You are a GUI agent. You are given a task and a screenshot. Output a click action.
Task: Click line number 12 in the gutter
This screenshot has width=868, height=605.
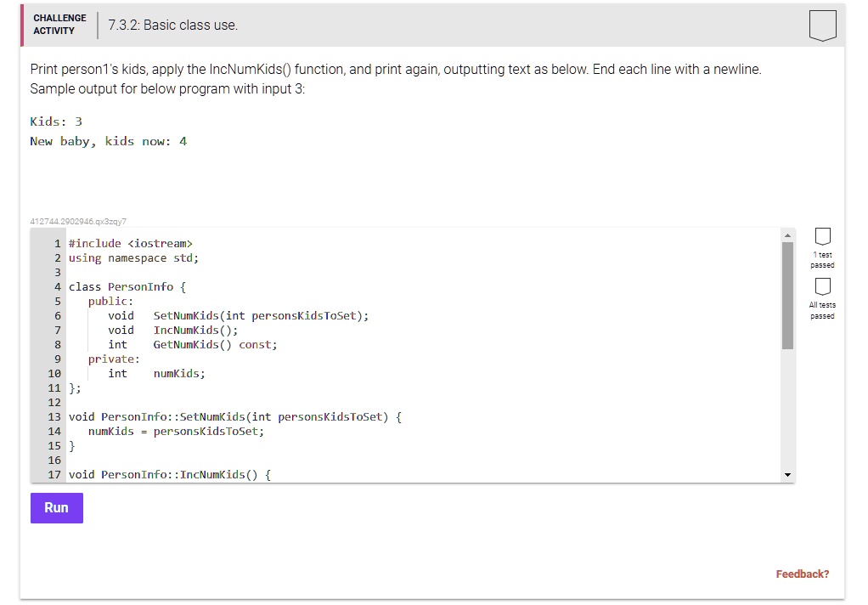point(54,403)
